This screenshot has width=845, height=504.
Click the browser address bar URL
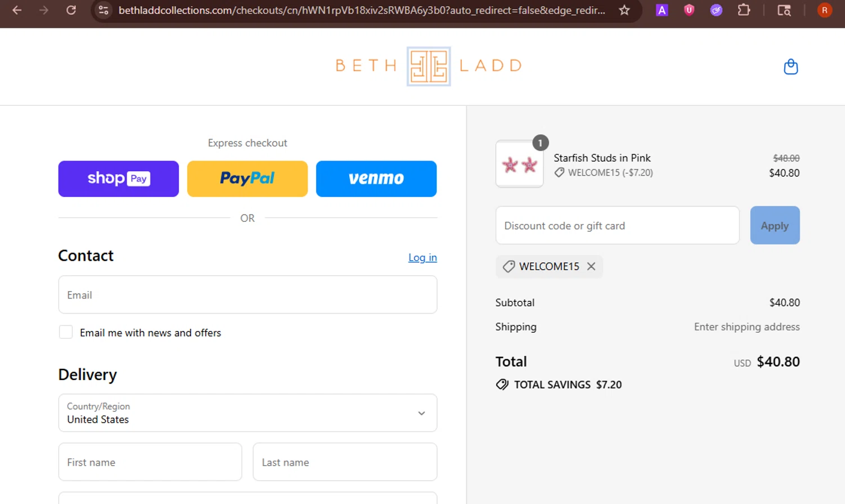click(362, 10)
